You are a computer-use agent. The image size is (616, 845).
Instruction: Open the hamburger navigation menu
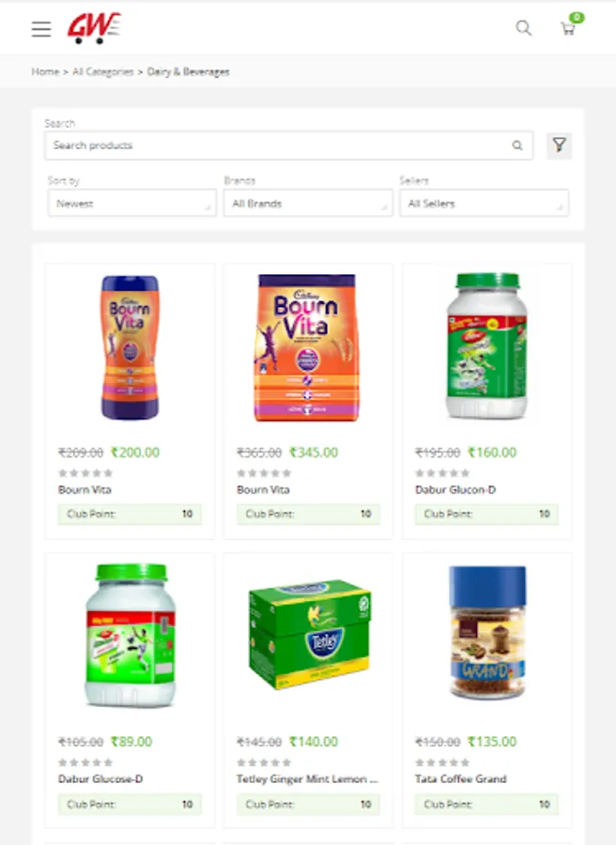pyautogui.click(x=41, y=28)
